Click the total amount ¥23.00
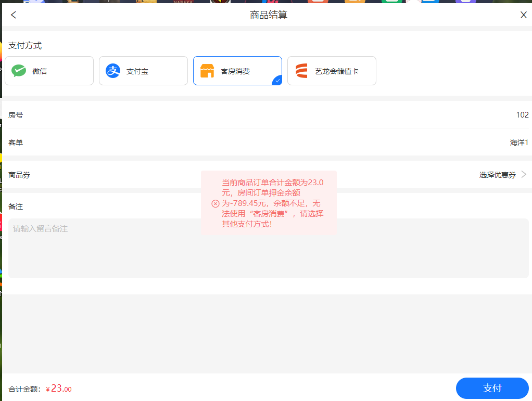 pos(59,389)
